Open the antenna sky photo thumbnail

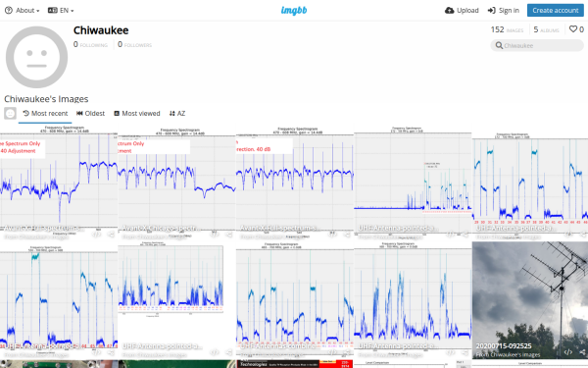530,300
